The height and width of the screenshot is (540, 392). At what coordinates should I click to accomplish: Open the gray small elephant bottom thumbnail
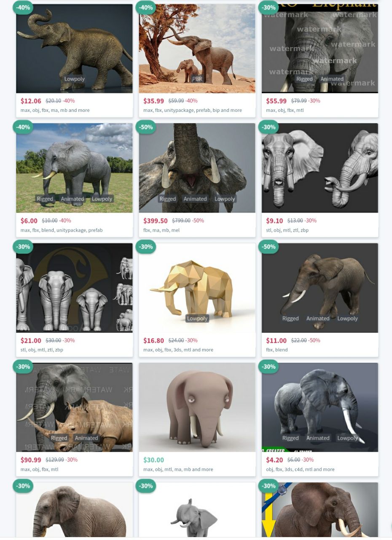(x=197, y=510)
